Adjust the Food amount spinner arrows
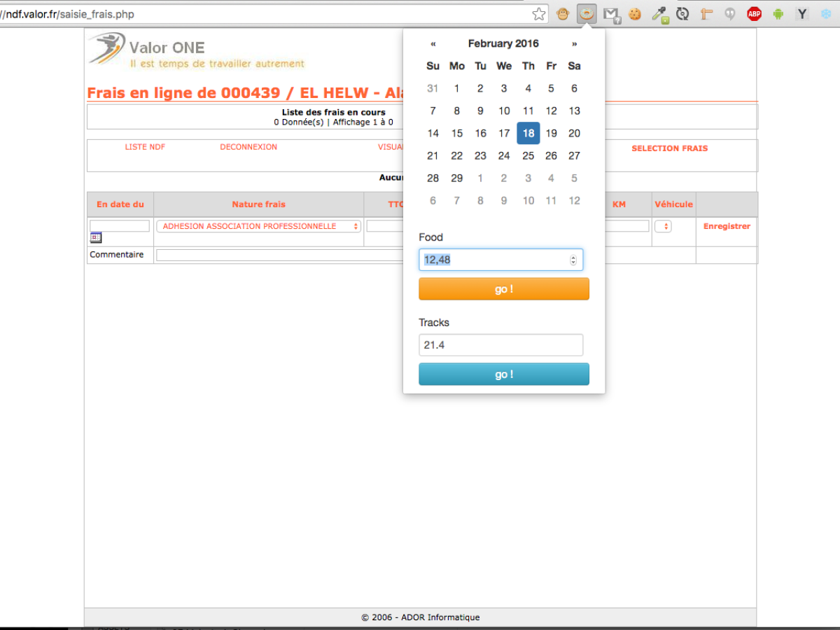The height and width of the screenshot is (630, 840). point(573,260)
